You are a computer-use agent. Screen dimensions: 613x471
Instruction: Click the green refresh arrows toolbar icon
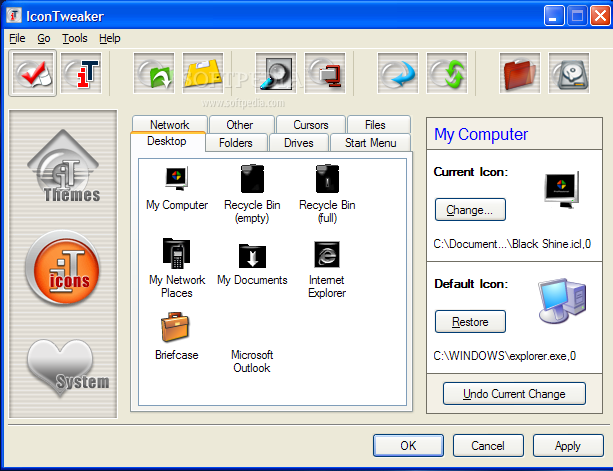pos(447,73)
